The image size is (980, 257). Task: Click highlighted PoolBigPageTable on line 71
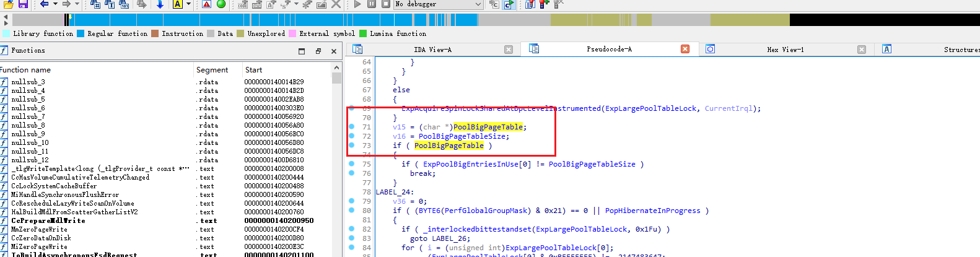(x=488, y=127)
